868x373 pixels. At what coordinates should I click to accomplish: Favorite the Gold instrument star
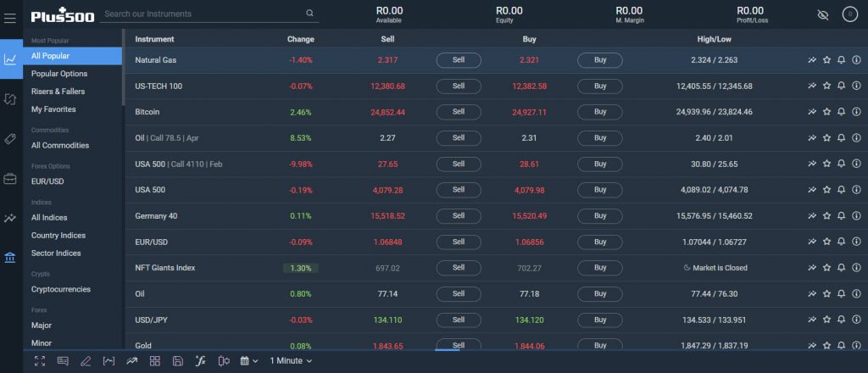pos(826,345)
